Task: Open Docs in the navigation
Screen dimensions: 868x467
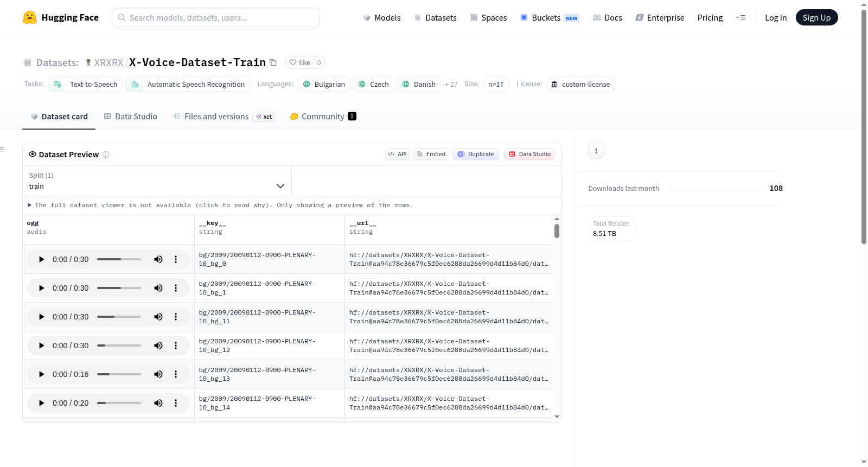Action: coord(608,17)
